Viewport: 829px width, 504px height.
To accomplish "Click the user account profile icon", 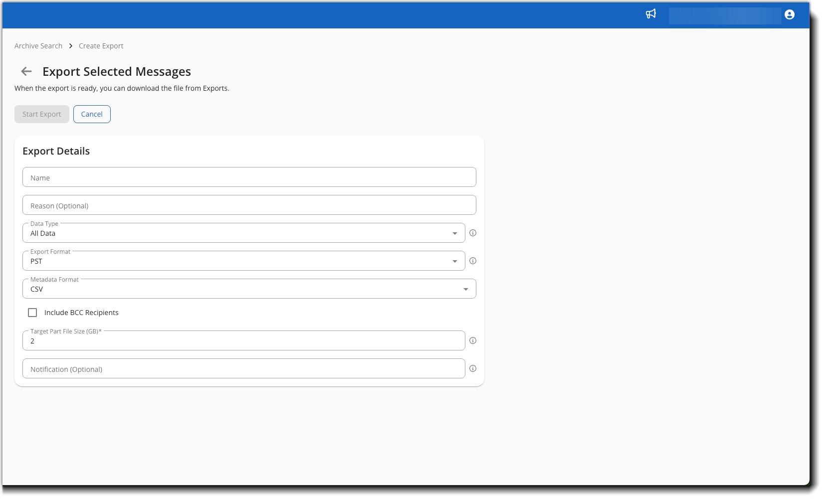I will tap(789, 14).
